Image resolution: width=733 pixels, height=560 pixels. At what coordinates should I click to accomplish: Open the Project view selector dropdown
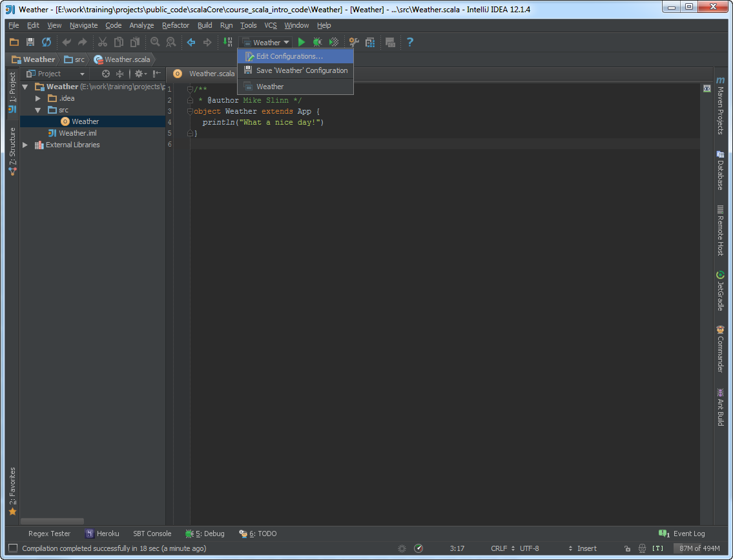[x=56, y=74]
